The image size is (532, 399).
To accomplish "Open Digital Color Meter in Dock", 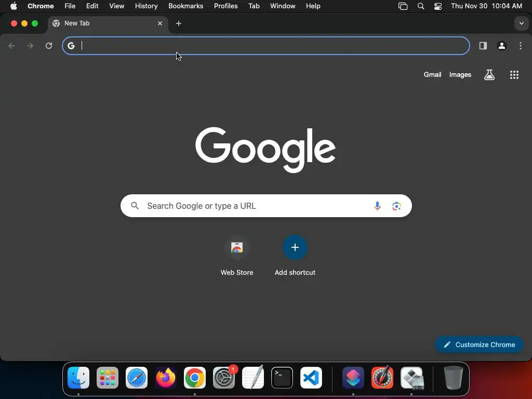I will coord(382,378).
